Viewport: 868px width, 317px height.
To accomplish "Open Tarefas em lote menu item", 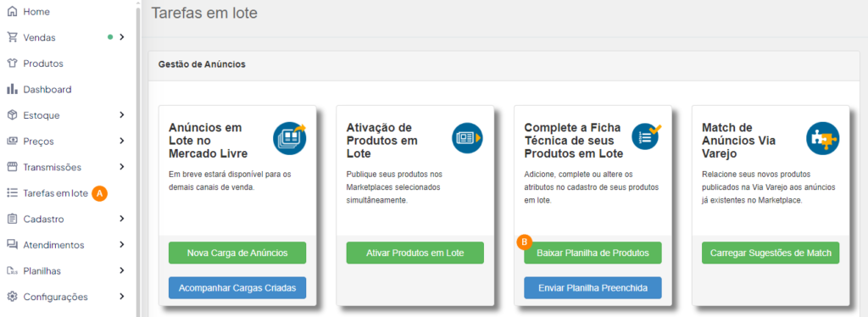I will click(55, 193).
